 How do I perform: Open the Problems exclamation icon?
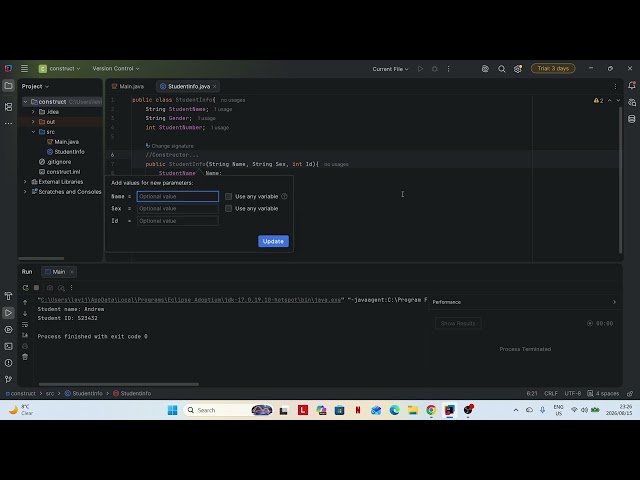8,363
